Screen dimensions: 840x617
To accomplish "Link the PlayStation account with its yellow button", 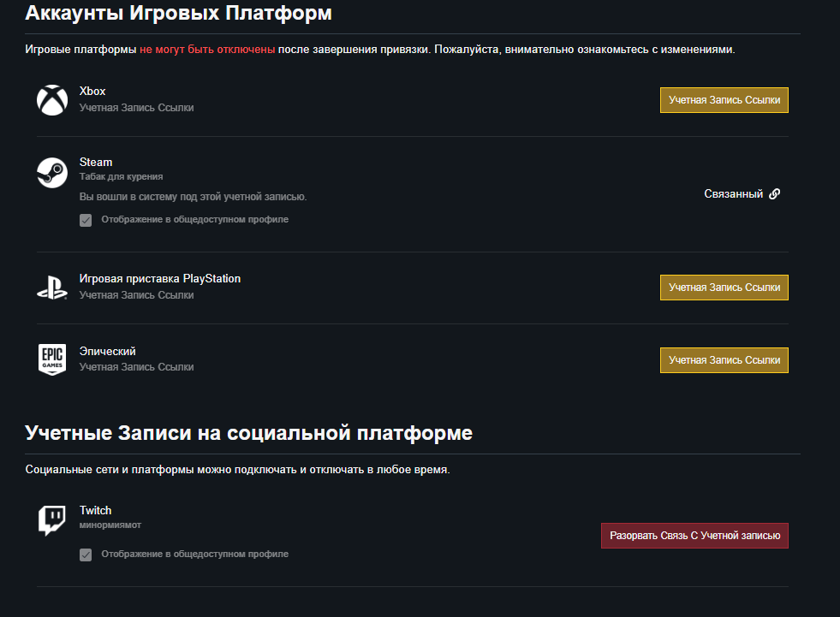I will [x=724, y=288].
